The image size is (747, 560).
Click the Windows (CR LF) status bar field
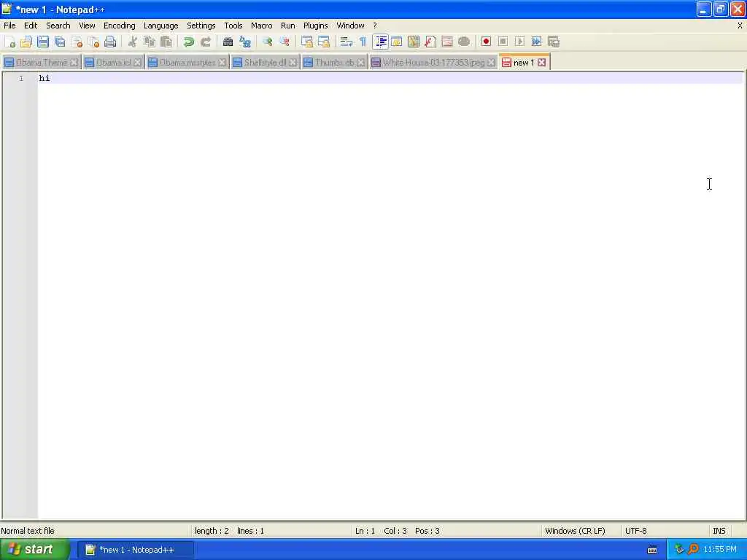click(x=581, y=531)
